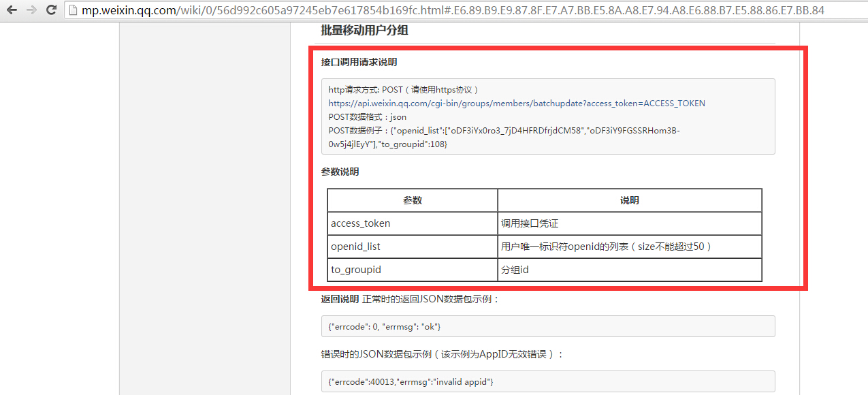Screen dimensions: 868x395
Task: Select the openid_list table cell
Action: coord(413,247)
